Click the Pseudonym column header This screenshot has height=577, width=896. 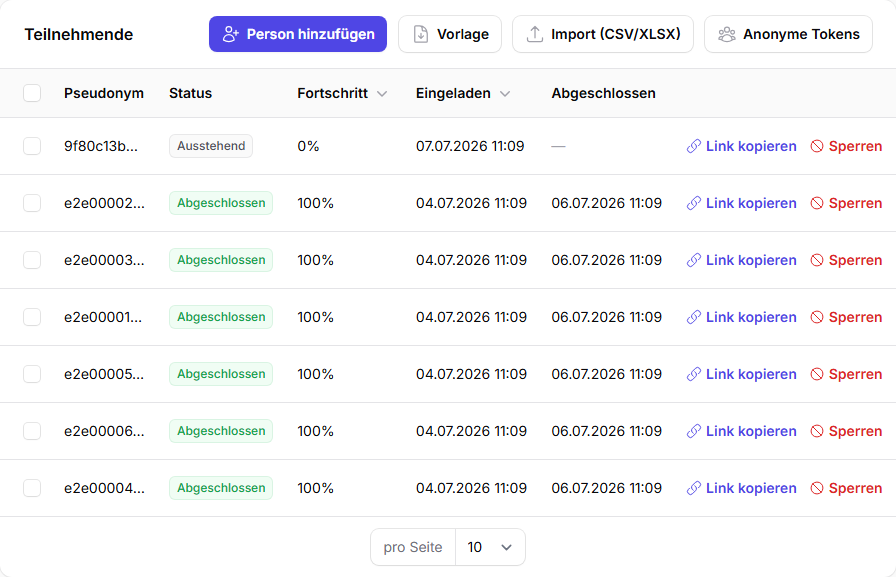coord(104,93)
